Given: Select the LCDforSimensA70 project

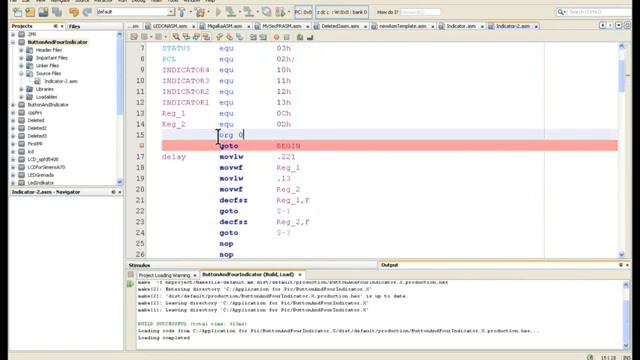Looking at the screenshot, I should coord(46,167).
